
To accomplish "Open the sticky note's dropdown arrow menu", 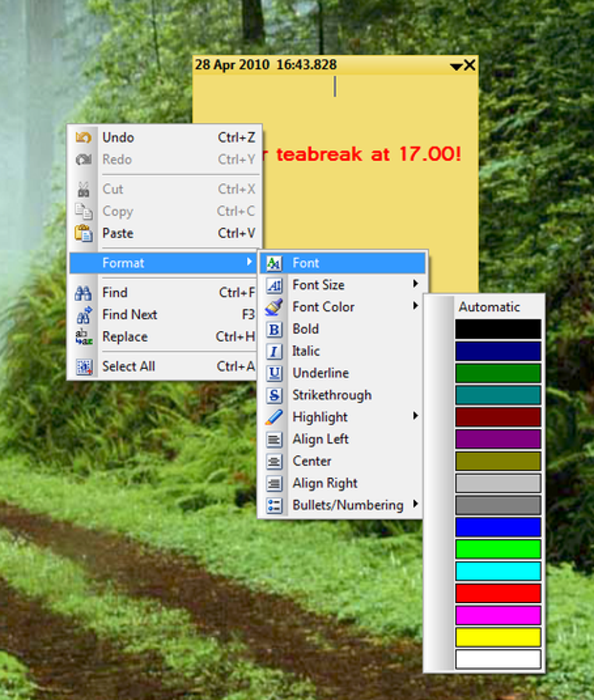I will tap(456, 67).
